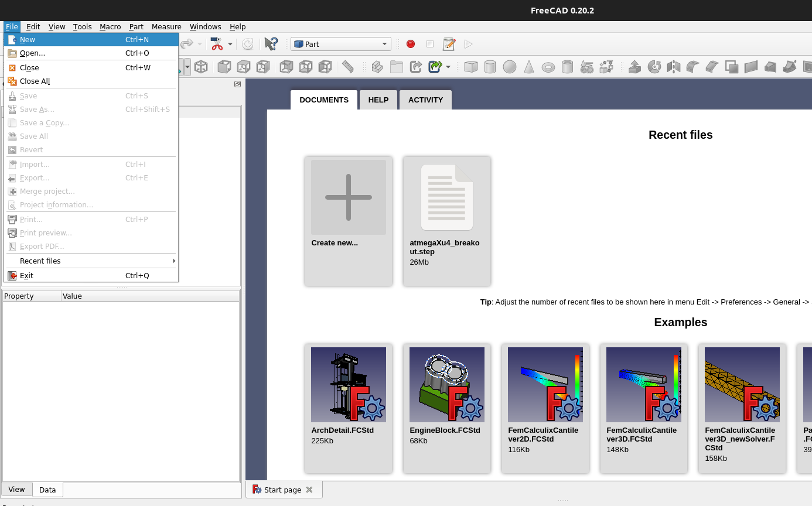Open the FemCalculixCantilever3D.FCStd example

point(644,409)
